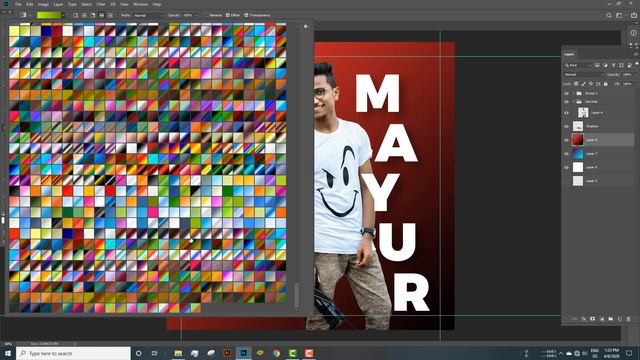640x360 pixels.
Task: Hide the red gradient layer eye icon
Action: pyautogui.click(x=566, y=140)
